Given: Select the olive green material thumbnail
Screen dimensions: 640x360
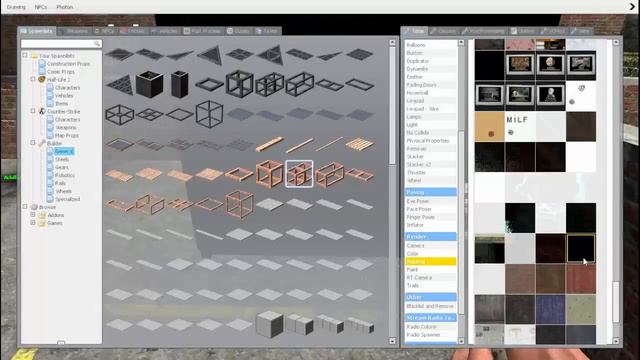Looking at the screenshot, I should point(581,309).
